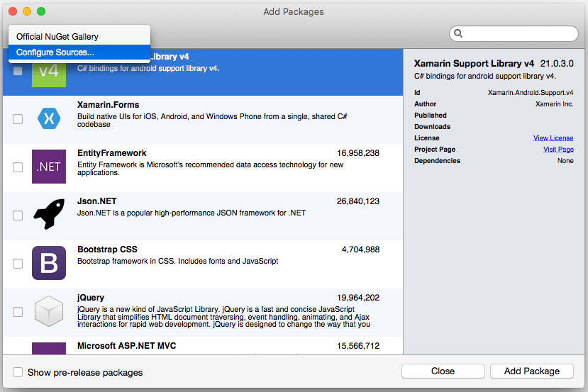Select the jQuery package title
This screenshot has height=392, width=588.
click(91, 298)
